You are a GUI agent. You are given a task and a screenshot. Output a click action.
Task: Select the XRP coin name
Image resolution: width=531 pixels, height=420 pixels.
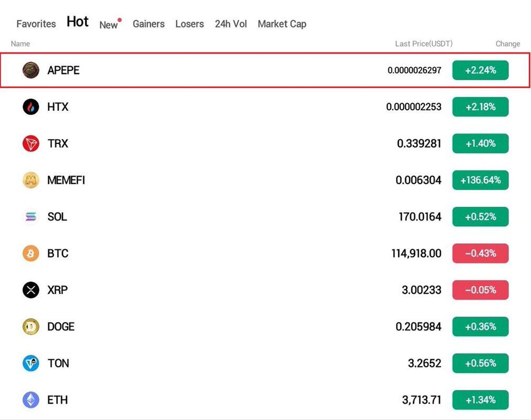click(58, 290)
